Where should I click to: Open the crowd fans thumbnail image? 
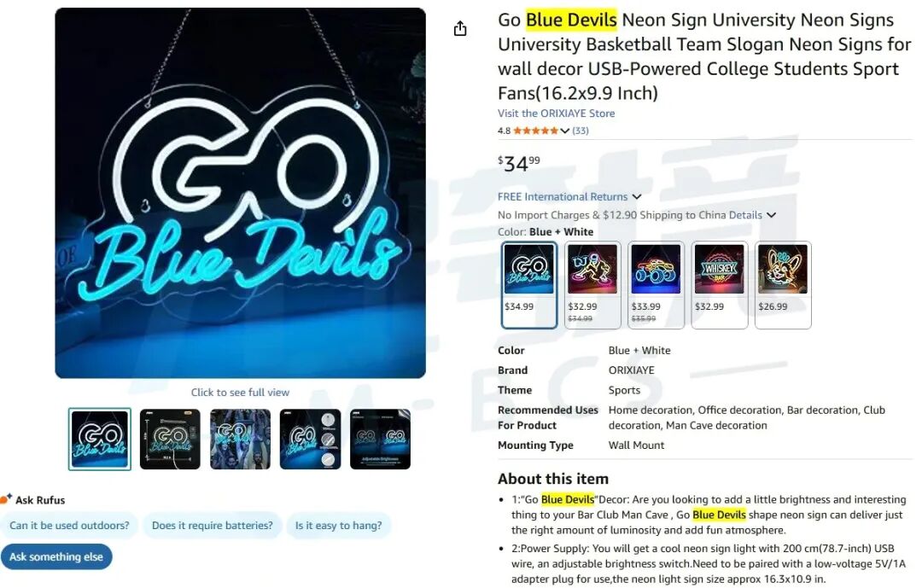click(240, 440)
